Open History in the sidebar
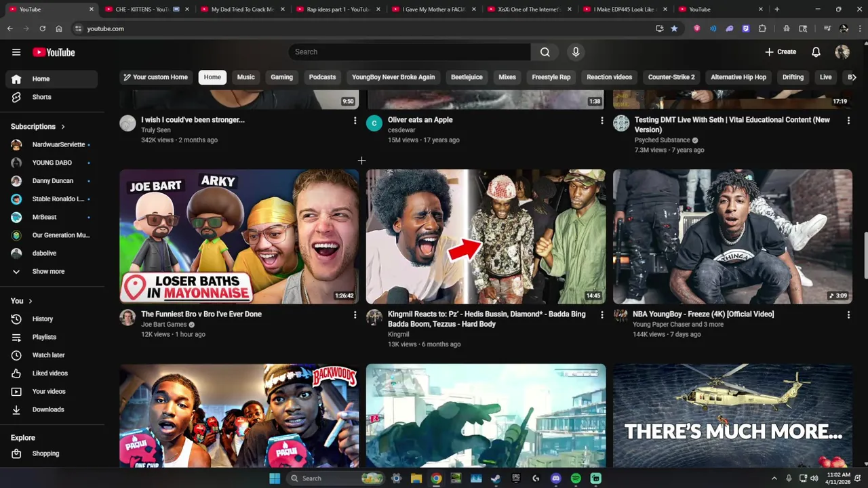Image resolution: width=868 pixels, height=488 pixels. tap(52, 319)
